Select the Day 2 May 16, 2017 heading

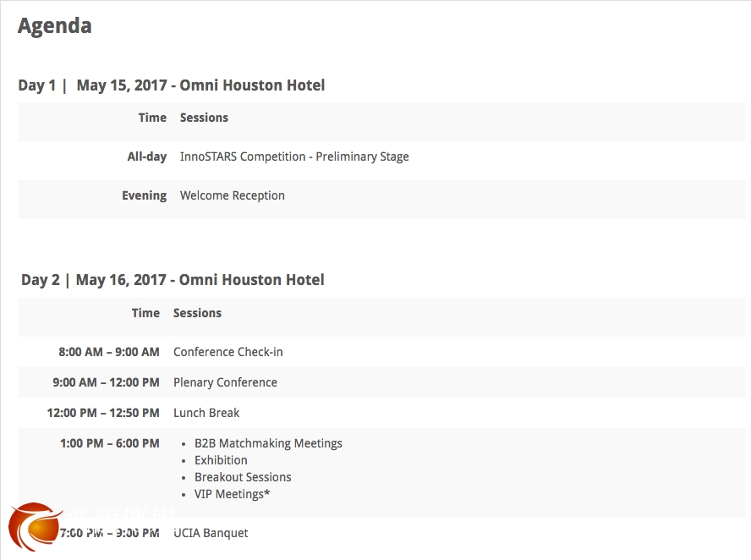173,280
